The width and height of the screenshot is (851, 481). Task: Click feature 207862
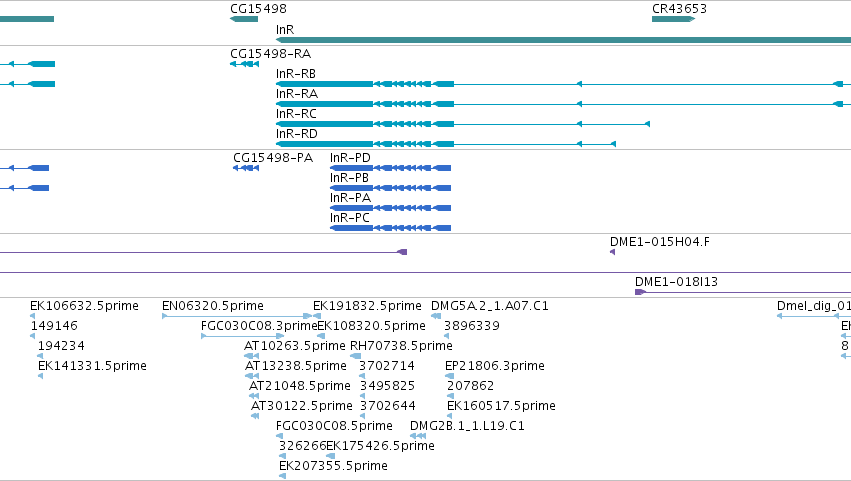pyautogui.click(x=471, y=387)
